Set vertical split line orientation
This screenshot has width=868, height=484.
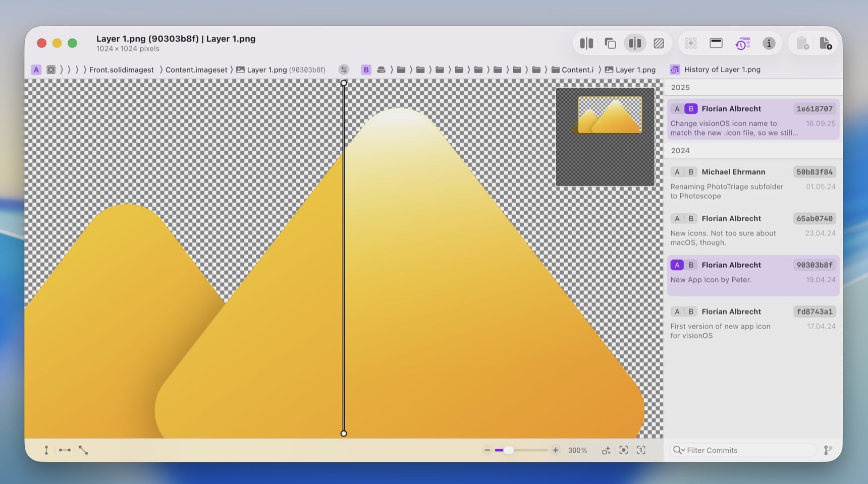point(46,450)
